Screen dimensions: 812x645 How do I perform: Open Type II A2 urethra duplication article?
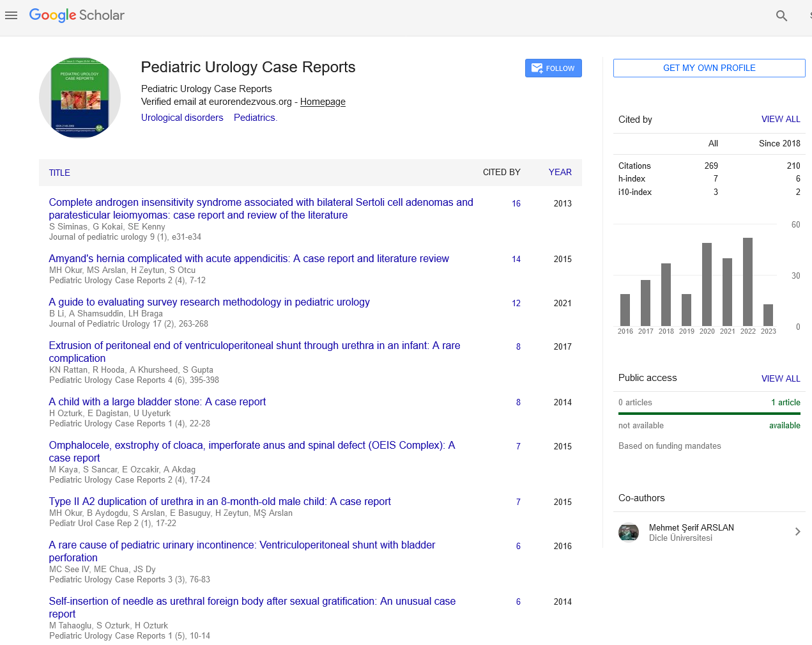tap(220, 501)
